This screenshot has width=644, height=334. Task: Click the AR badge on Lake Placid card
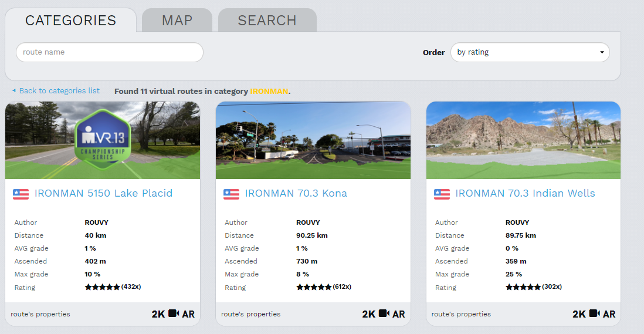pos(188,314)
